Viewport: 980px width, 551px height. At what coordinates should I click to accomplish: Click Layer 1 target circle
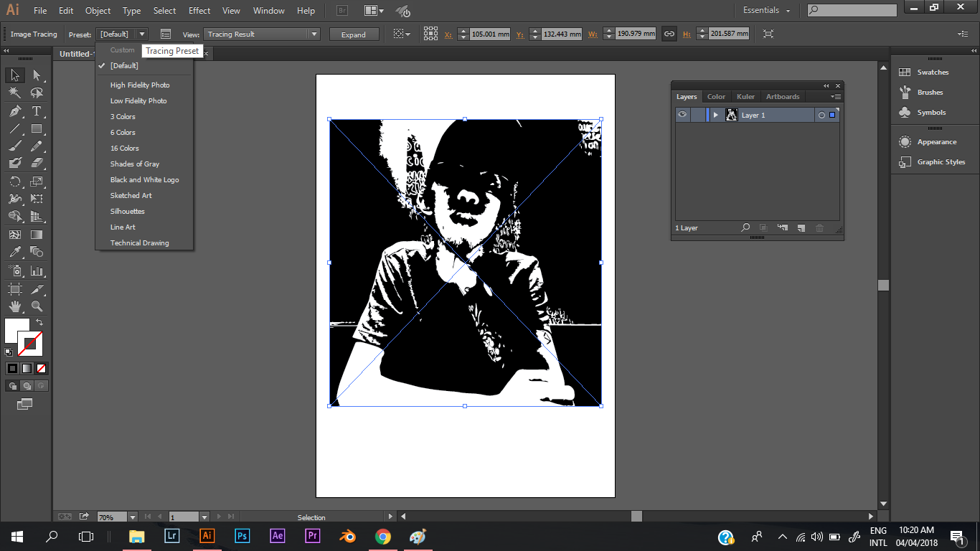tap(821, 115)
